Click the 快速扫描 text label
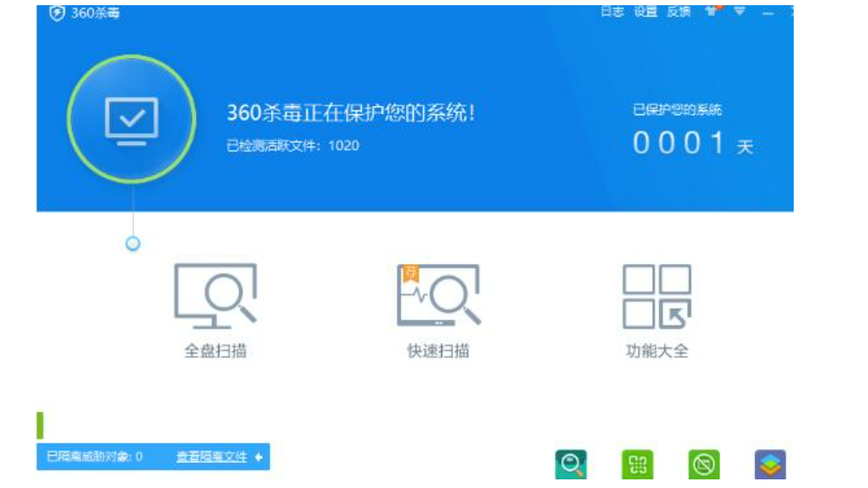The width and height of the screenshot is (868, 488). 438,352
